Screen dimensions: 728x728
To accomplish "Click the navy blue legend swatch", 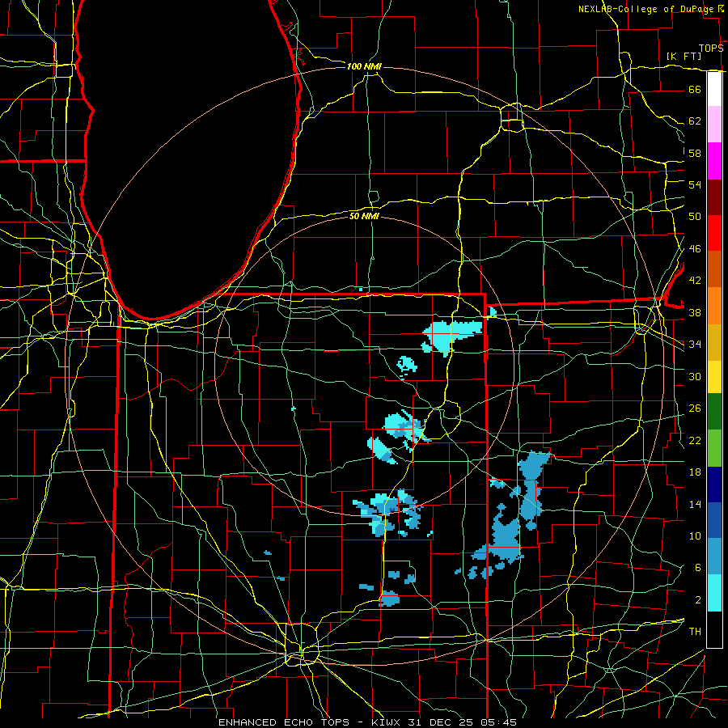I will tap(714, 485).
